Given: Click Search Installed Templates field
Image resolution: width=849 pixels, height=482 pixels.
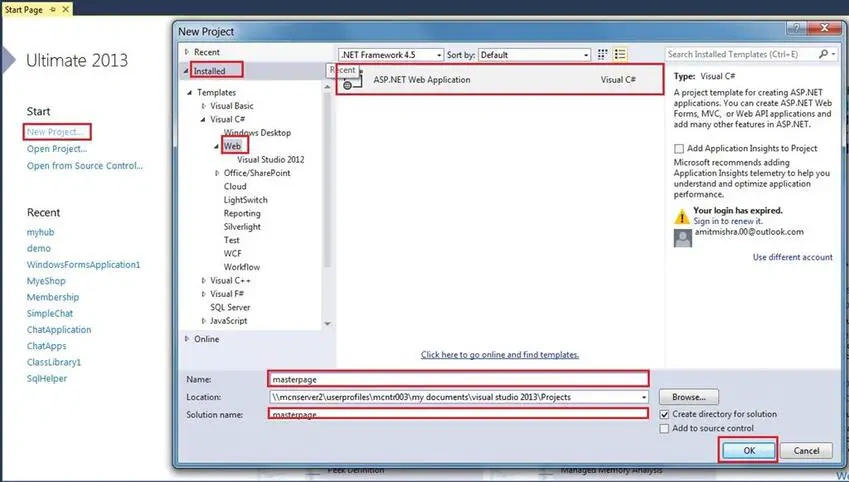Looking at the screenshot, I should point(742,54).
